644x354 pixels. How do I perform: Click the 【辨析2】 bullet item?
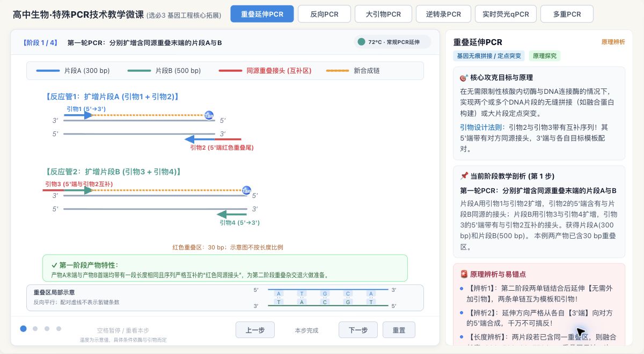[x=539, y=318]
